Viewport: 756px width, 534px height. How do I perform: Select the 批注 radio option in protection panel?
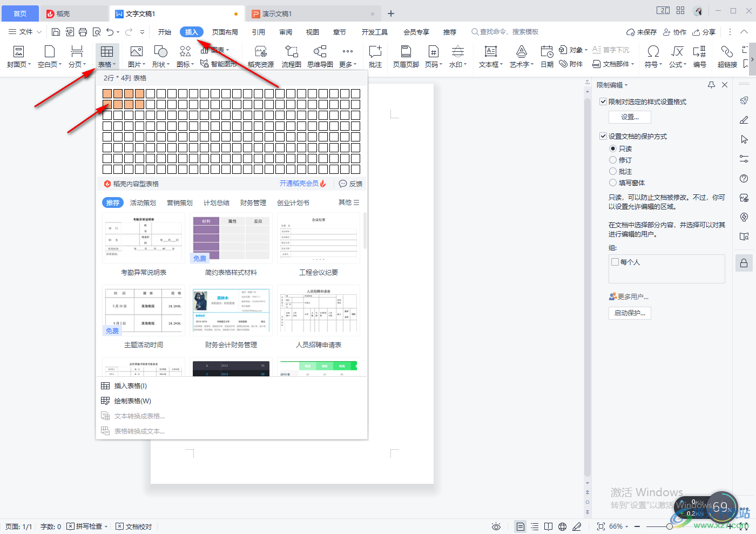point(613,171)
